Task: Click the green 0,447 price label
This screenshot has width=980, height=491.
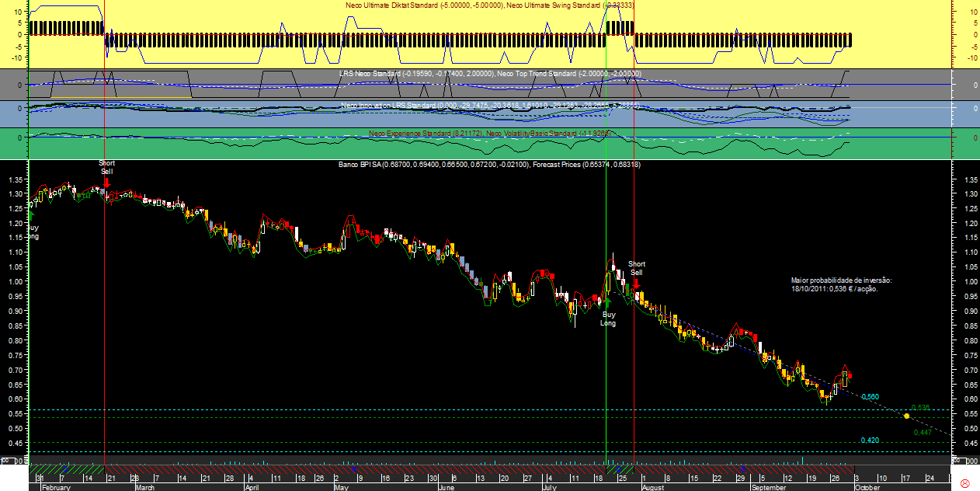Action: click(923, 432)
